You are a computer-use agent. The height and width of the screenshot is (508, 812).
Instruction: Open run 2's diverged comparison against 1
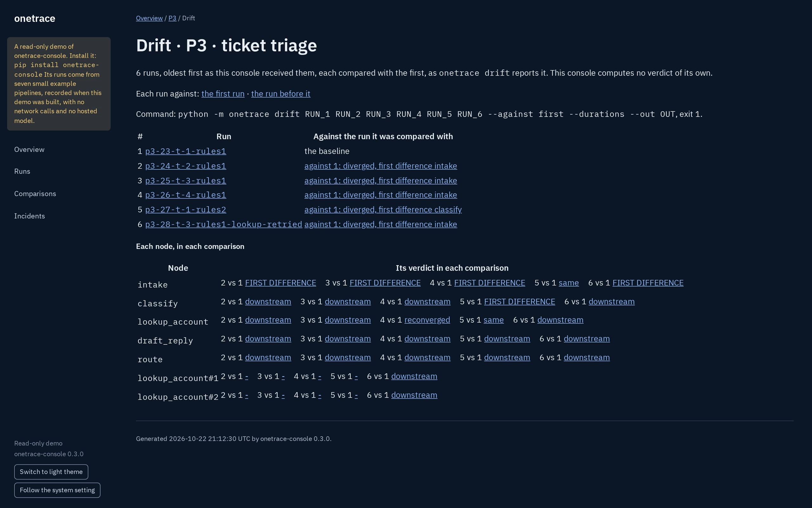click(x=381, y=166)
